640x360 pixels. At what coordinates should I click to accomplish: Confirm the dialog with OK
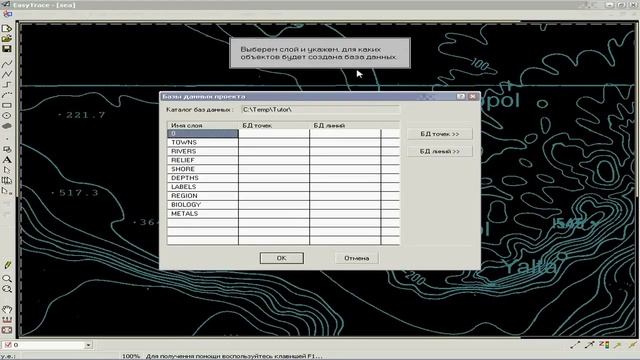pyautogui.click(x=282, y=258)
